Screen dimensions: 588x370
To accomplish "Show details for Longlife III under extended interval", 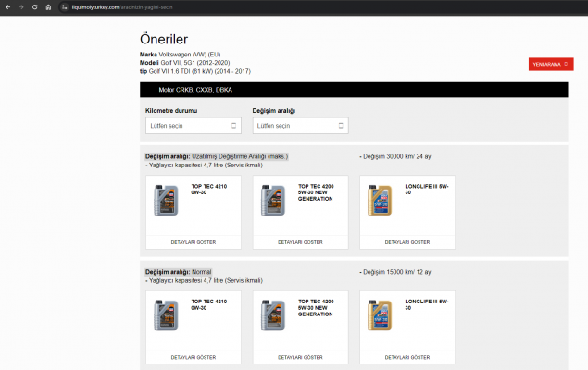I will 407,242.
